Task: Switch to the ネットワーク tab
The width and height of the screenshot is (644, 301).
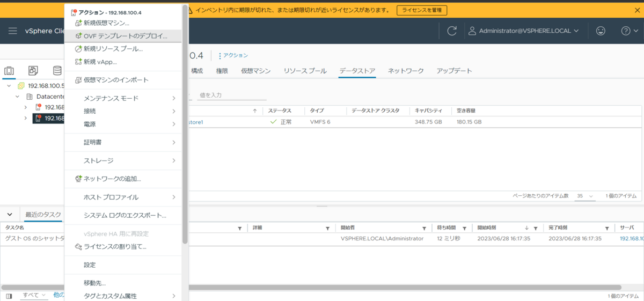Action: (x=406, y=71)
